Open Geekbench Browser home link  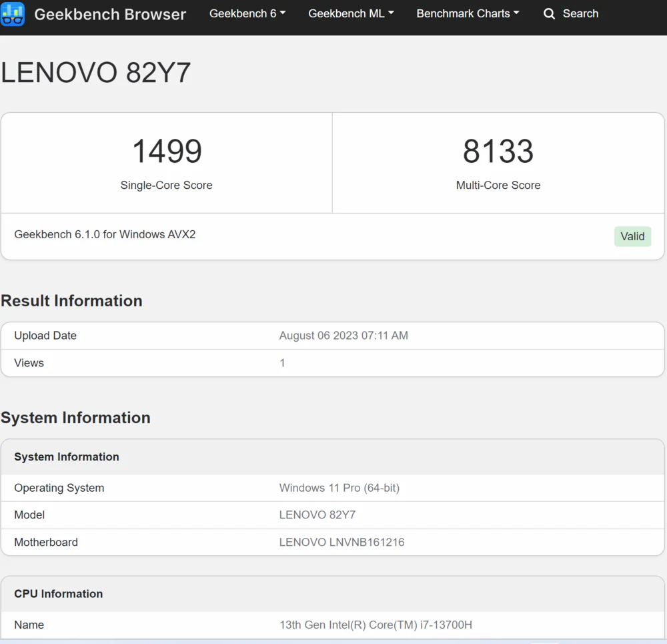pyautogui.click(x=110, y=14)
